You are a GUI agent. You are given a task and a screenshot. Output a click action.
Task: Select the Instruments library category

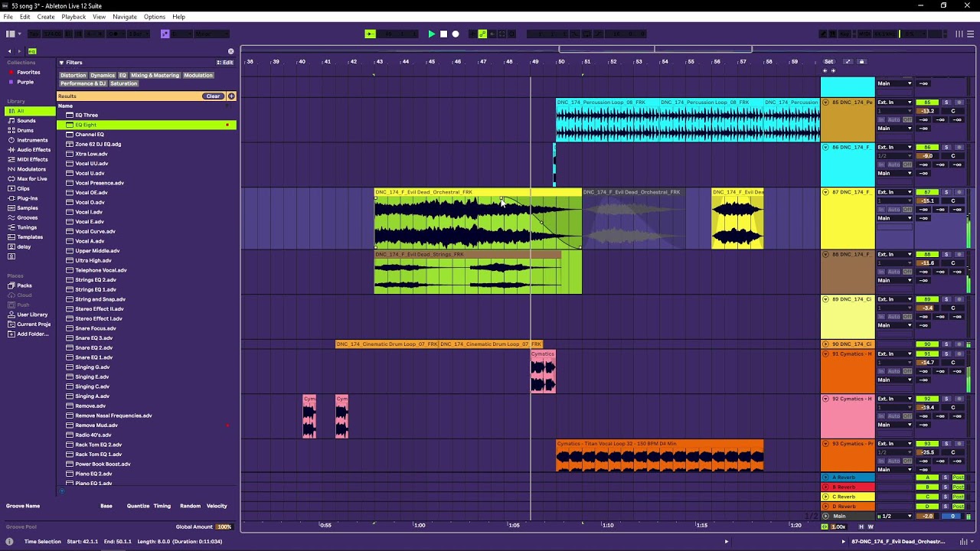tap(32, 140)
